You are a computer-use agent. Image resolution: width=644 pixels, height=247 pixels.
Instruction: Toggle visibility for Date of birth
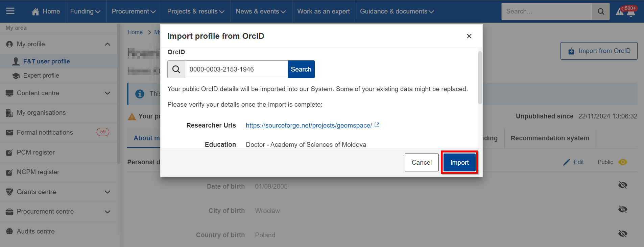[623, 185]
